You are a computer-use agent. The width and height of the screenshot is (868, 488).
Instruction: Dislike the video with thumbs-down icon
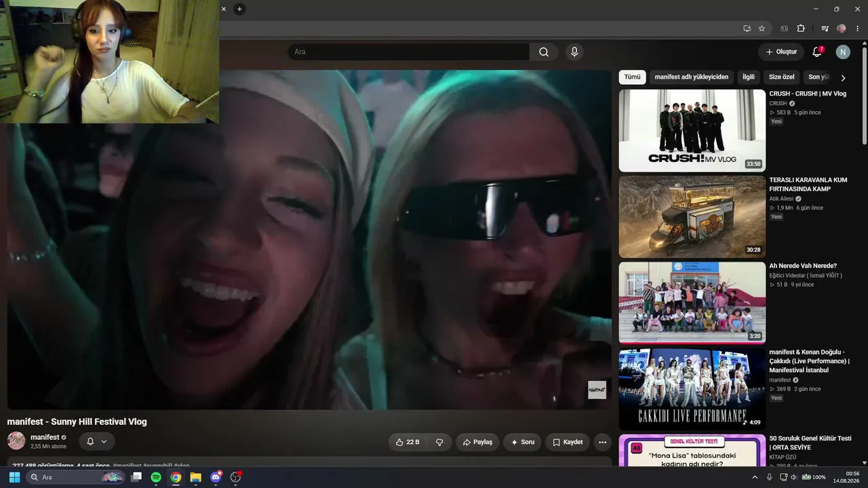(x=439, y=442)
